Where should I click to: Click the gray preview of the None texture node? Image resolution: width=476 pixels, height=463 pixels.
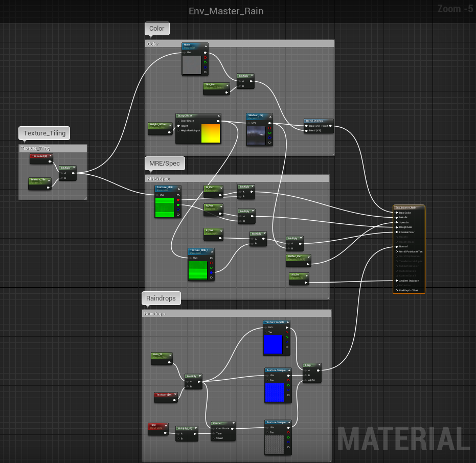(192, 64)
